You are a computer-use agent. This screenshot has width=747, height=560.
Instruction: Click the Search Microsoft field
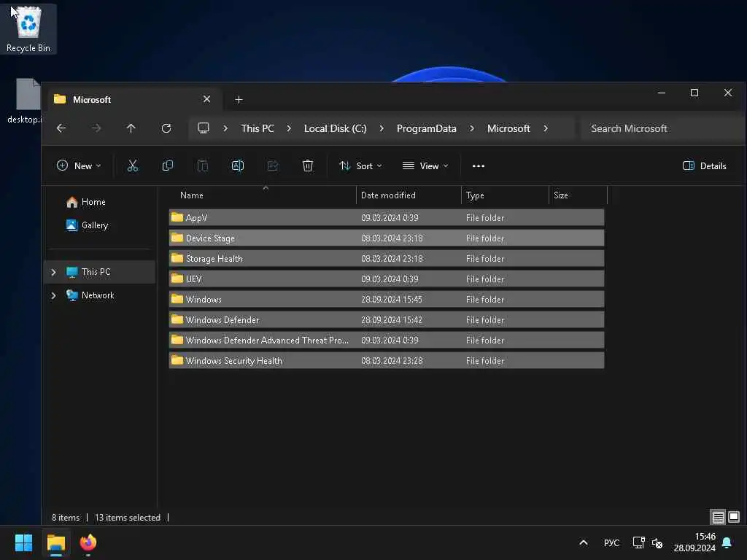(x=661, y=128)
